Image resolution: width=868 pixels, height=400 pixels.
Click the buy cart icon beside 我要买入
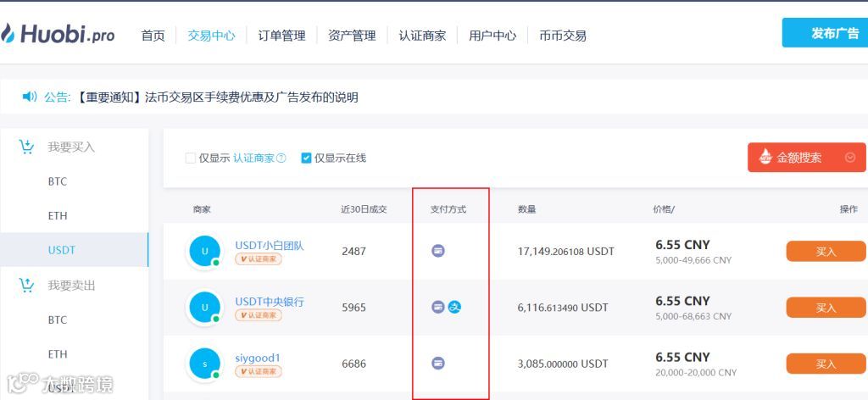tap(26, 147)
